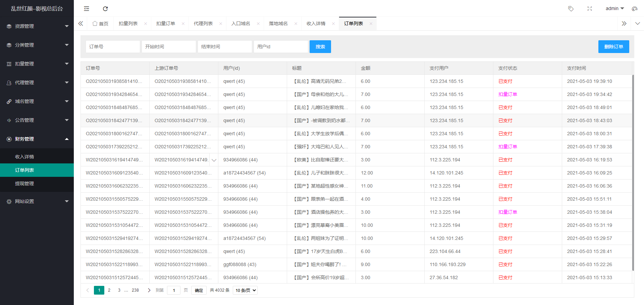Click the 删除订单 button
The width and height of the screenshot is (644, 305).
tap(613, 47)
